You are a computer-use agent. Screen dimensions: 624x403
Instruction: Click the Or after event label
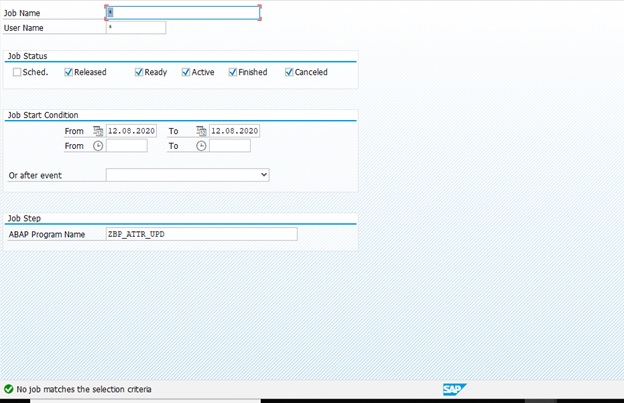pos(35,175)
